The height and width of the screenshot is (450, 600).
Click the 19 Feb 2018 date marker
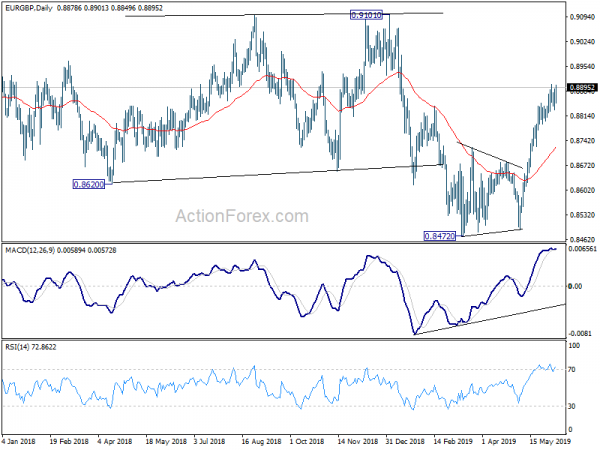pos(69,441)
